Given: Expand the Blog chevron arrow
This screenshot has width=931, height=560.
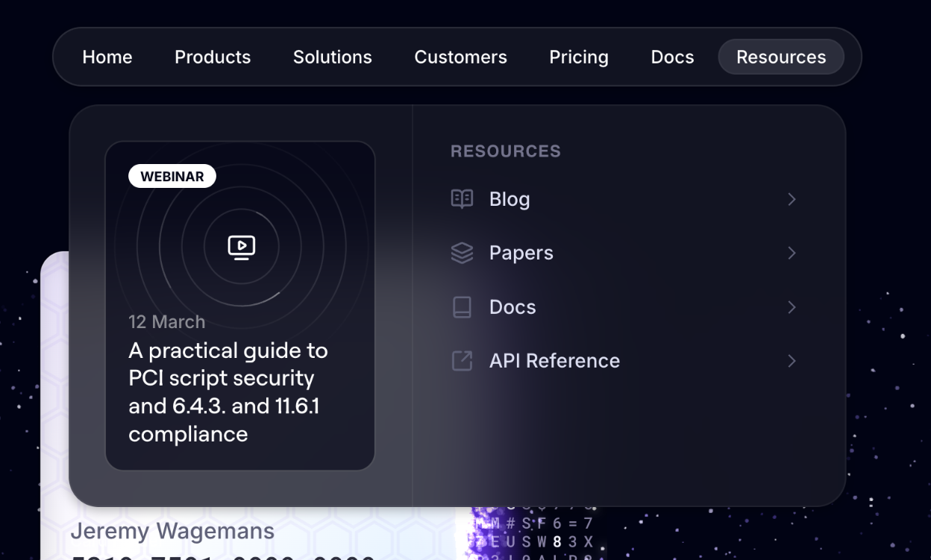Looking at the screenshot, I should pos(791,199).
